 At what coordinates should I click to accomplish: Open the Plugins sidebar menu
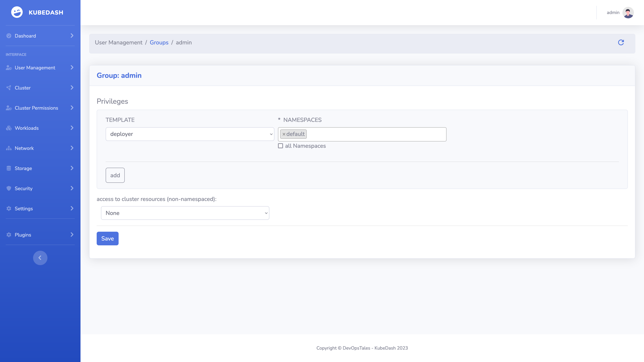pyautogui.click(x=23, y=235)
